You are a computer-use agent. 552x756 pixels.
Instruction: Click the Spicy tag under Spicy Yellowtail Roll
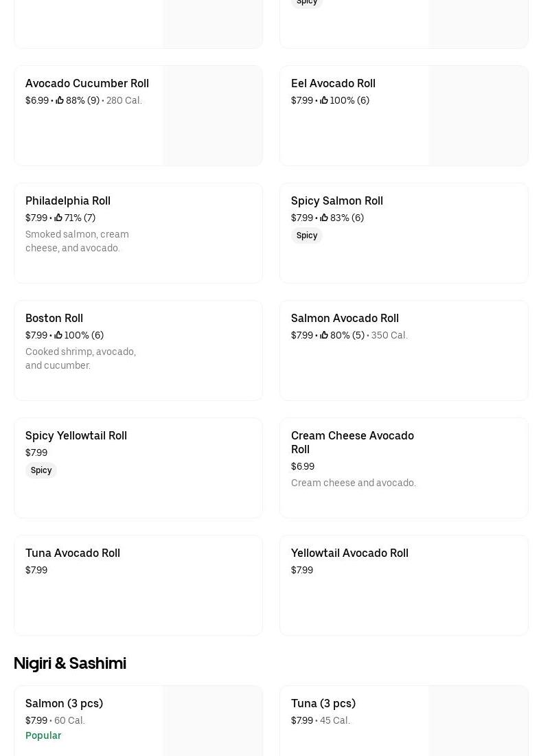point(41,470)
